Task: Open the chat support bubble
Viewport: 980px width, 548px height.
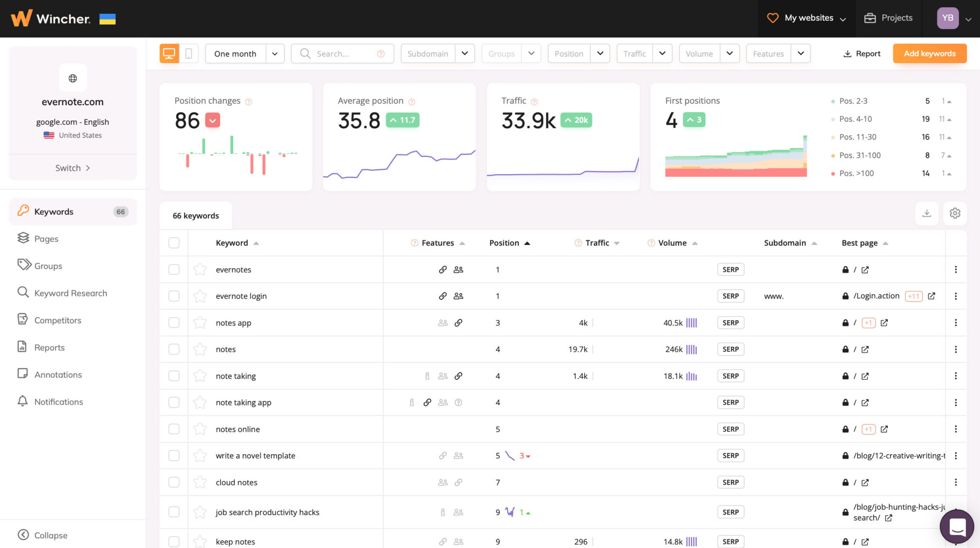Action: coord(957,527)
